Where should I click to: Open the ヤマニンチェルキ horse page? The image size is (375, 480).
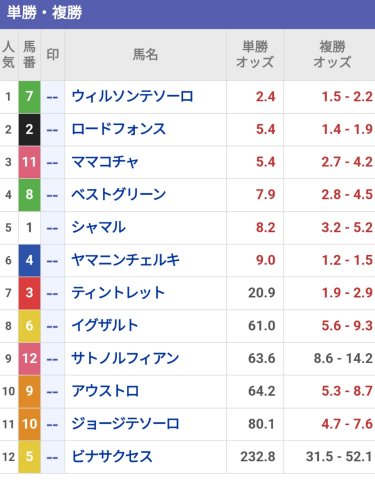click(126, 260)
